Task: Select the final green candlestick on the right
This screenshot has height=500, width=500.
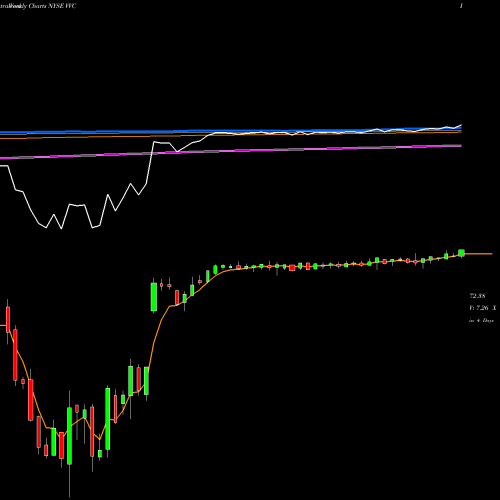Action: click(x=461, y=253)
